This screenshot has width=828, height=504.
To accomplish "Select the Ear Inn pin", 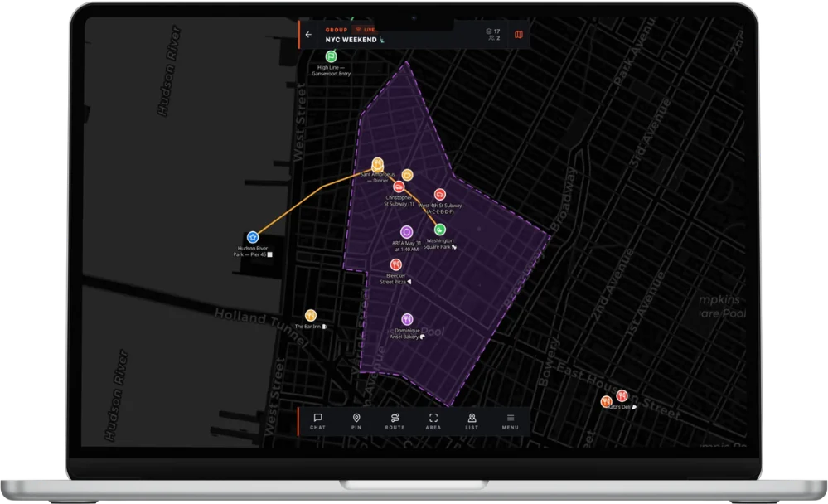I will pyautogui.click(x=311, y=315).
